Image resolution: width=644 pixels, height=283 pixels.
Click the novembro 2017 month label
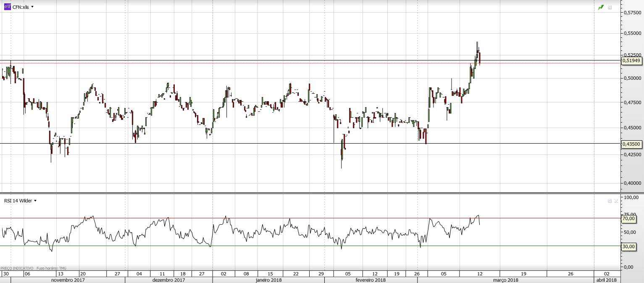coord(68,280)
